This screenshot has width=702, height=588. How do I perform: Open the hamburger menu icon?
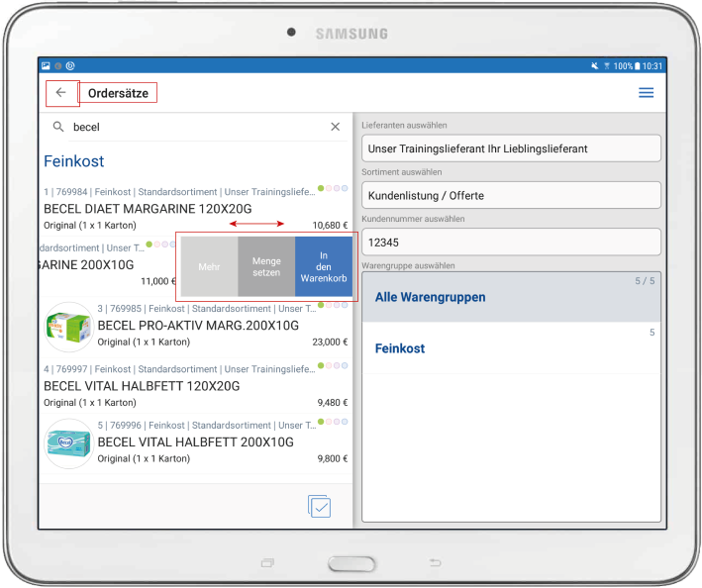click(646, 93)
